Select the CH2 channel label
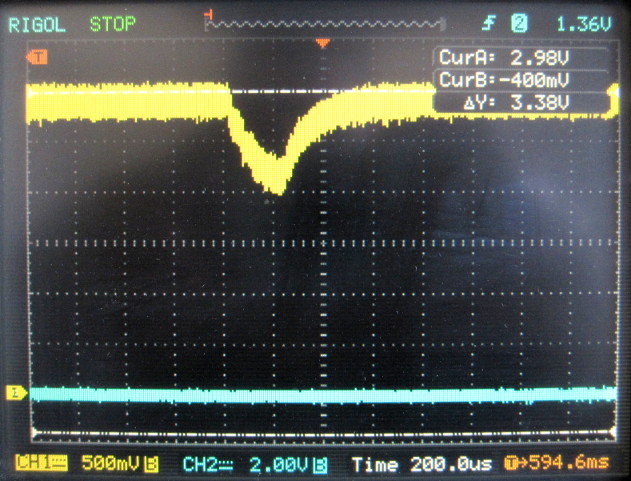This screenshot has height=481, width=631. tap(206, 464)
